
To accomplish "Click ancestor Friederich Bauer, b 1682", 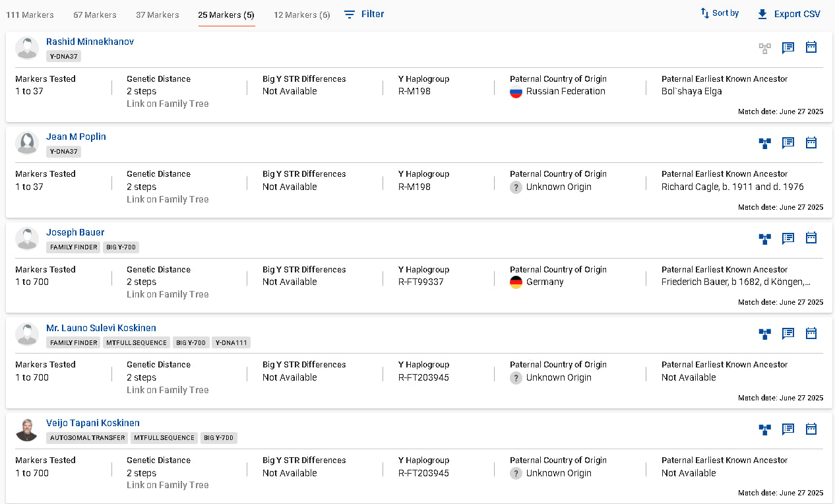I will [x=736, y=282].
